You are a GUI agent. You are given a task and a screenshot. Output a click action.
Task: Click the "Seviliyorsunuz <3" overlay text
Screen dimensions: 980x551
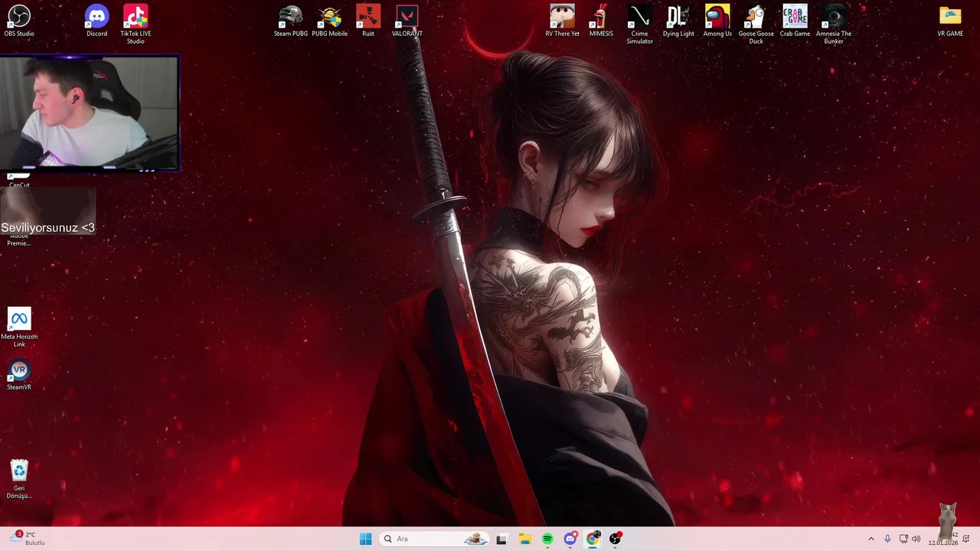click(48, 227)
